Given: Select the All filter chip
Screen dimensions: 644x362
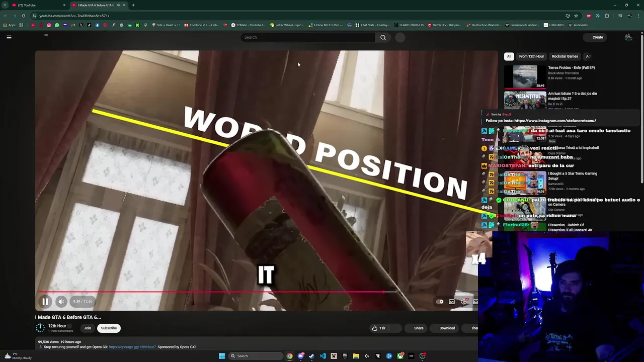Looking at the screenshot, I should pos(509,56).
